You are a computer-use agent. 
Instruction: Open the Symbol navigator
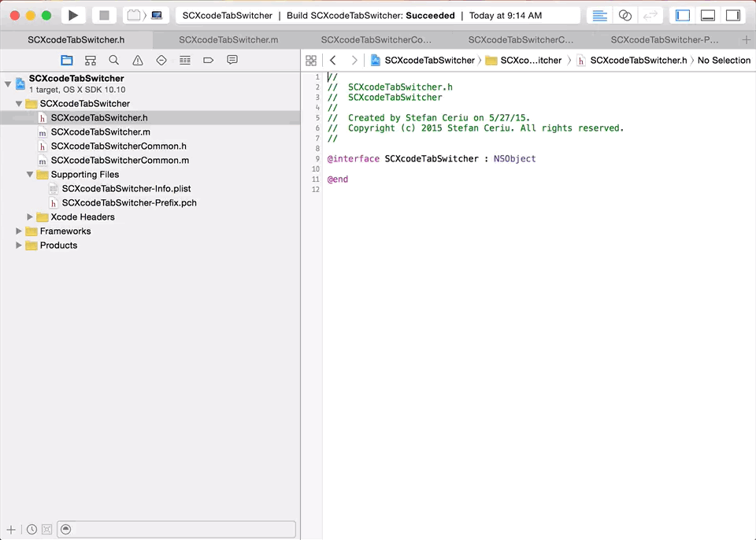(90, 61)
